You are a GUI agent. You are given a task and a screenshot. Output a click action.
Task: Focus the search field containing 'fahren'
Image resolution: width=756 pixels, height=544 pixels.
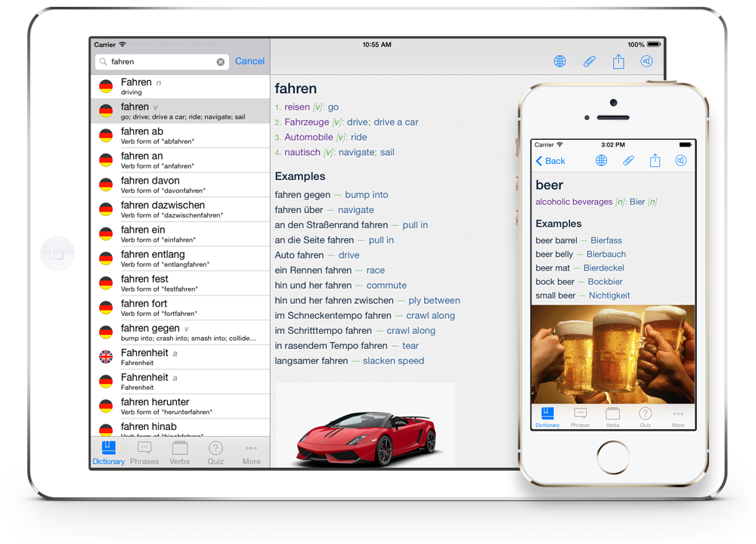pyautogui.click(x=162, y=62)
